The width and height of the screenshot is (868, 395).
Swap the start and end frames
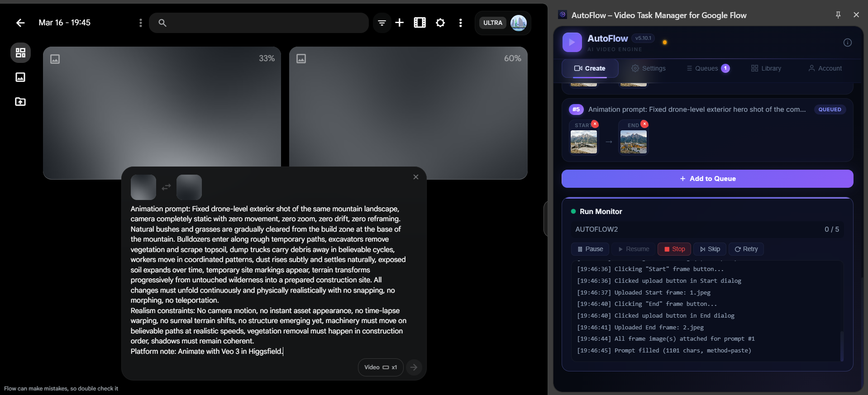(x=167, y=187)
